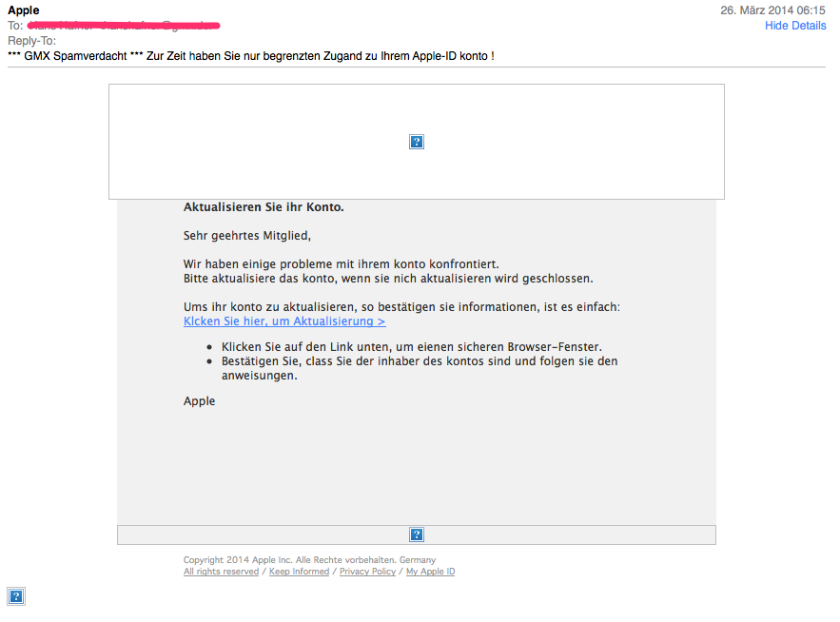Visit the My Apple ID footer link
The height and width of the screenshot is (622, 840).
pyautogui.click(x=430, y=572)
